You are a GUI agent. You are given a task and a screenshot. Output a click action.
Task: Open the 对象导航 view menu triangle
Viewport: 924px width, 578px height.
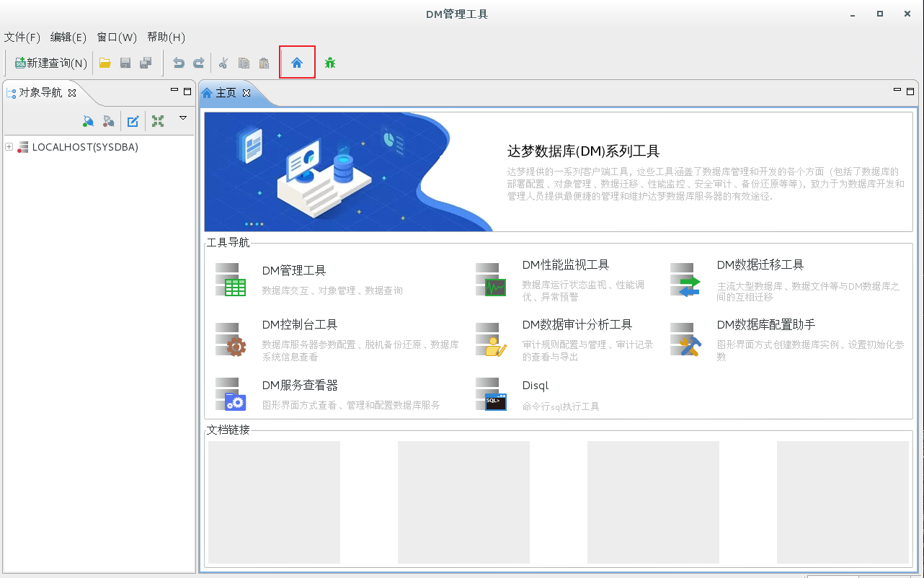click(183, 117)
